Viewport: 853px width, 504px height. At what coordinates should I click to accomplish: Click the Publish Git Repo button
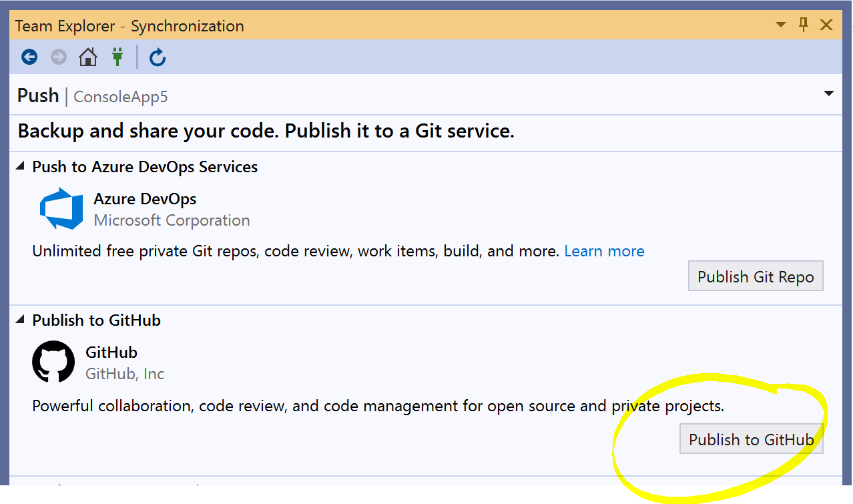click(x=756, y=277)
